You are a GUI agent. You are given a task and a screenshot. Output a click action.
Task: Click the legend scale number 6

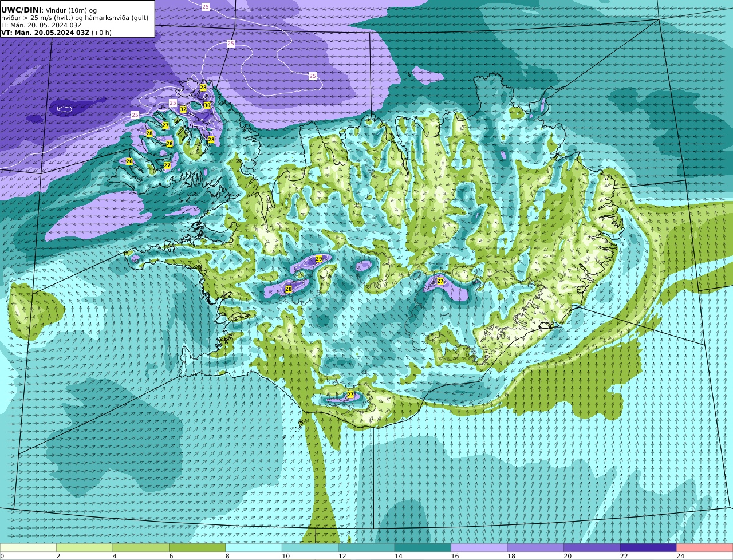(x=171, y=556)
